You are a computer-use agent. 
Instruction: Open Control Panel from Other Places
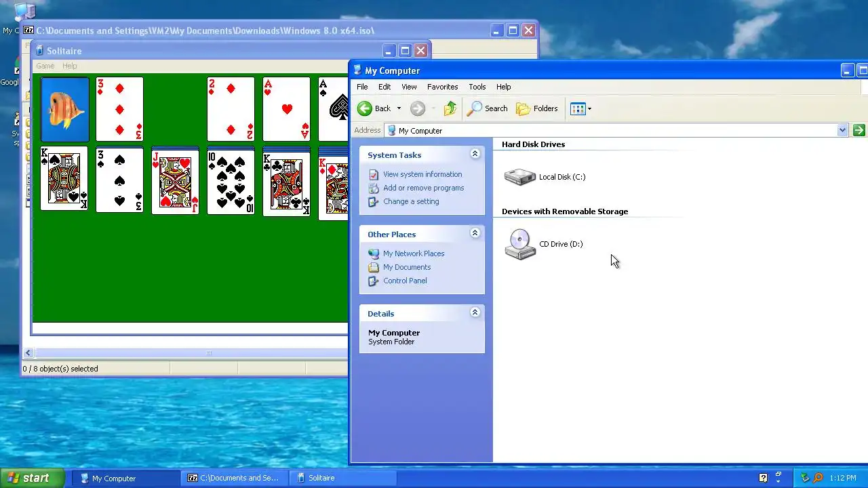coord(405,281)
